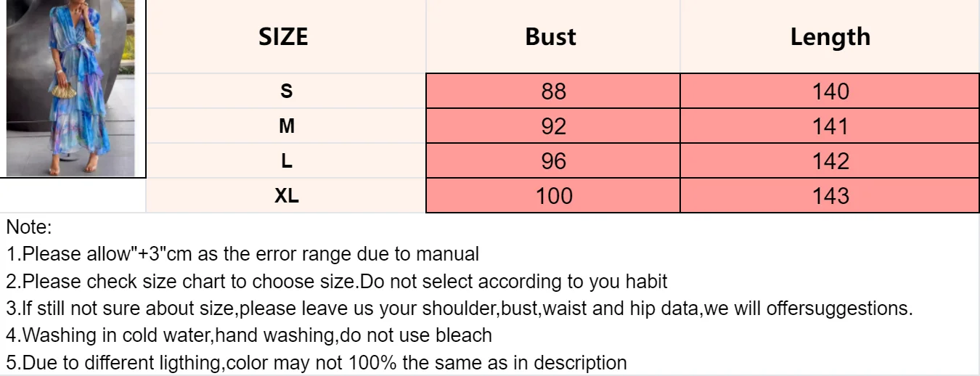Image resolution: width=980 pixels, height=376 pixels.
Task: Select the bust value 92 cell
Action: click(552, 126)
